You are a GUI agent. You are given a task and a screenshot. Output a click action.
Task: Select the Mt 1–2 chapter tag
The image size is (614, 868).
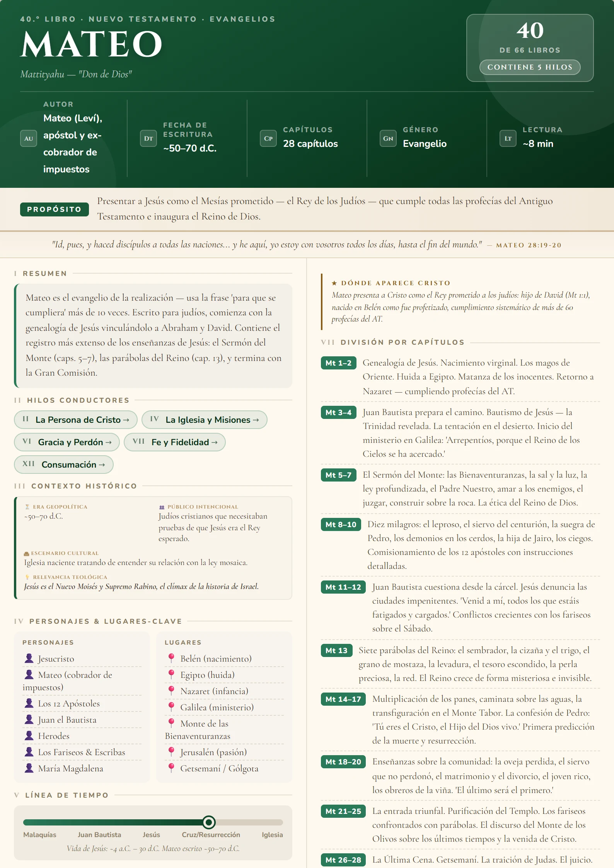(339, 363)
